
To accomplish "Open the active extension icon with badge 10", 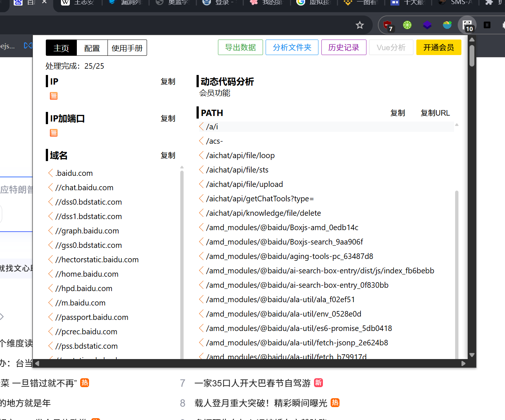I will (467, 25).
